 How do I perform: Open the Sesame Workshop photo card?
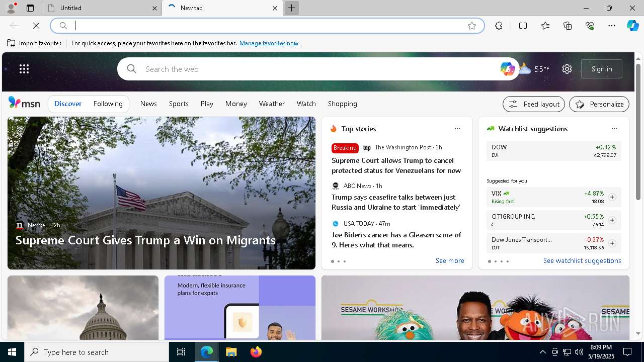point(475,308)
